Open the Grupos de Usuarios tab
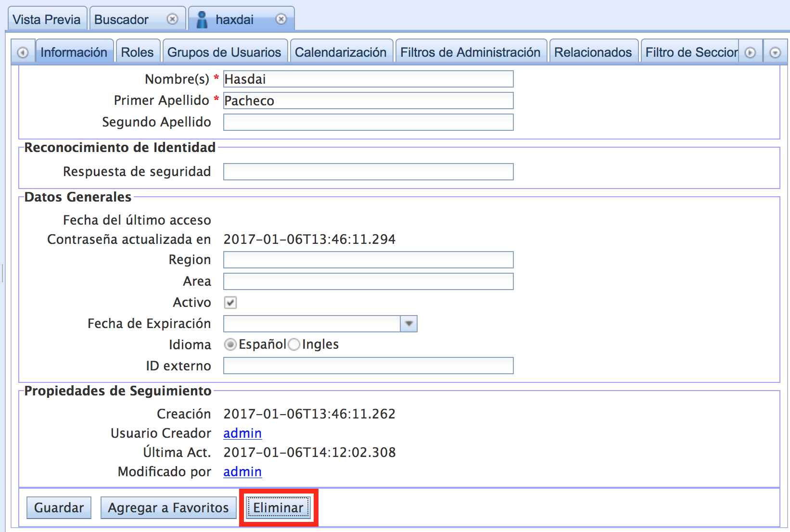Screen dimensions: 790x532 click(x=224, y=51)
